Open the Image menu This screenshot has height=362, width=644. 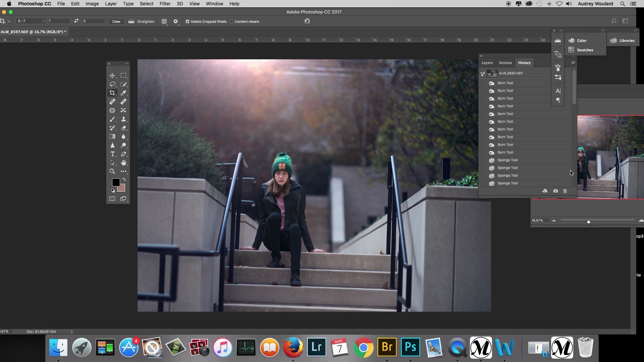(92, 4)
